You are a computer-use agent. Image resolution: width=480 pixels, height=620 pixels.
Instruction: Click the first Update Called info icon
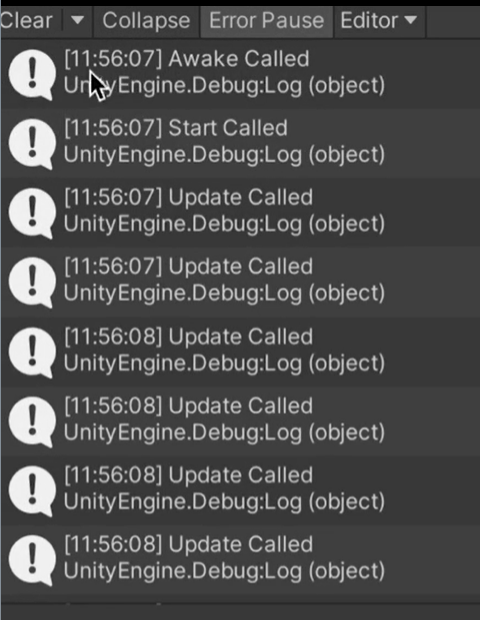click(x=32, y=213)
